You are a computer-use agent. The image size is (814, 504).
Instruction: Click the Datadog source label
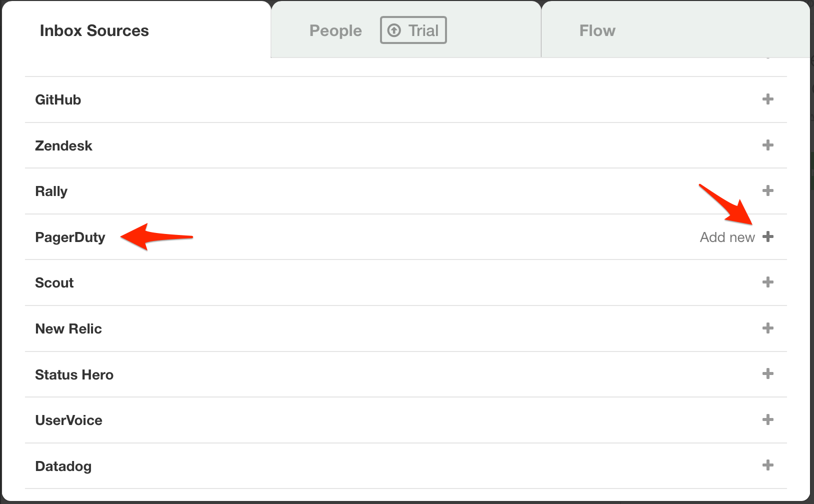[x=63, y=466]
